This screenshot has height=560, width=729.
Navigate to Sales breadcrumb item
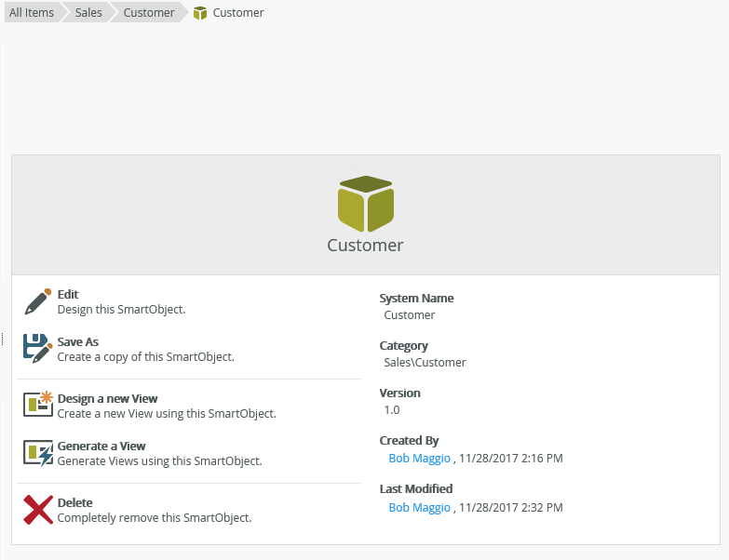coord(88,13)
